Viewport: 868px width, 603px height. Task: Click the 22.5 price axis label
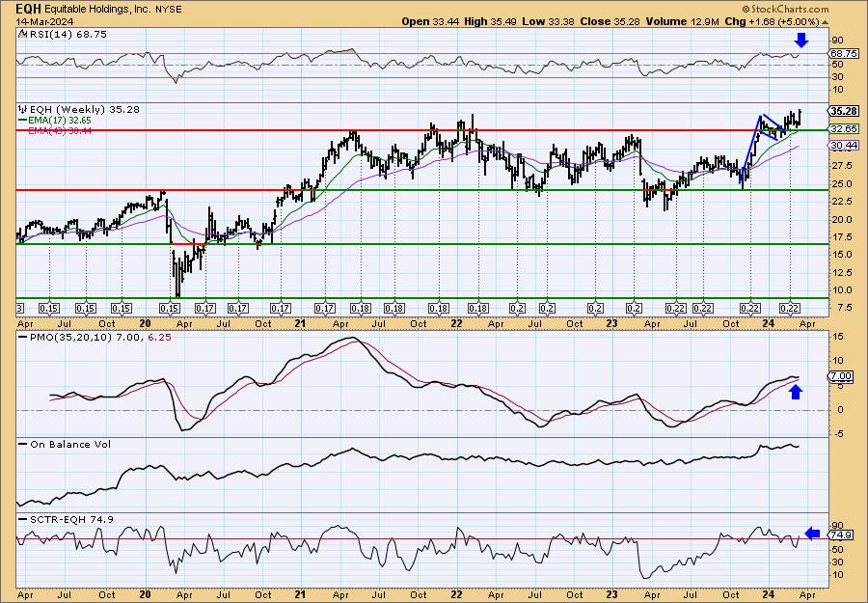click(841, 202)
